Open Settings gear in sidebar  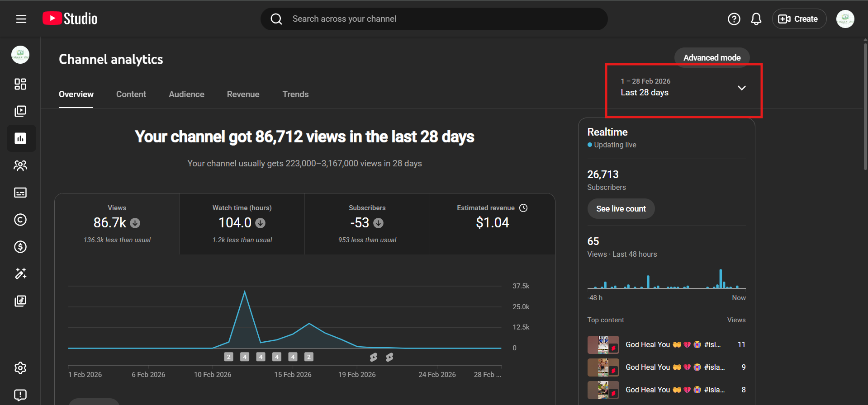(x=20, y=368)
